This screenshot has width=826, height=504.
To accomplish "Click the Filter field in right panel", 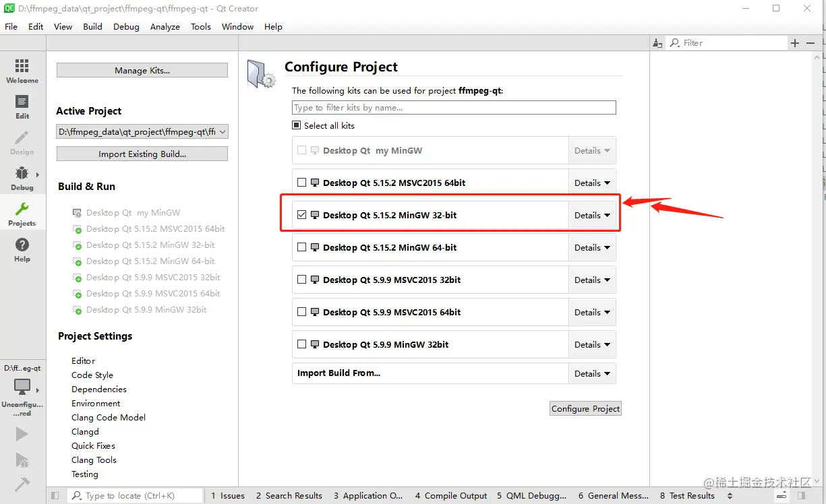I will [x=727, y=43].
